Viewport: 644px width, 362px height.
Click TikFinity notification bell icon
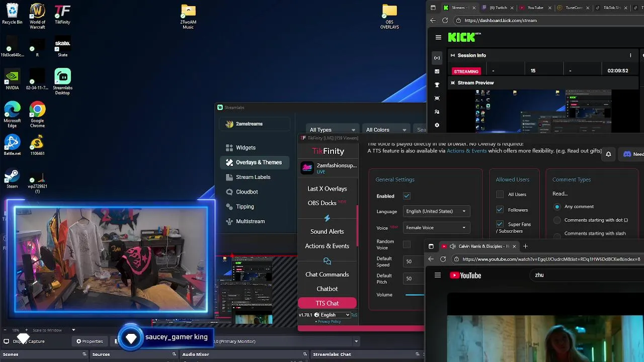tap(608, 154)
